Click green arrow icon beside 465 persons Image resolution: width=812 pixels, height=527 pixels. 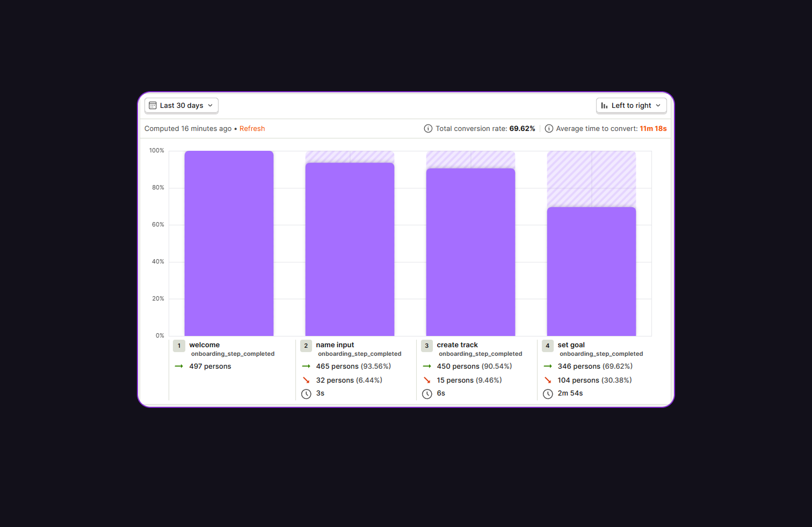coord(306,367)
